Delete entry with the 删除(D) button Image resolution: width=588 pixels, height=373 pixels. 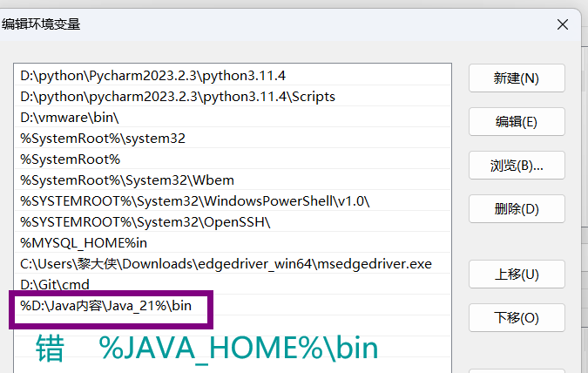click(x=517, y=208)
